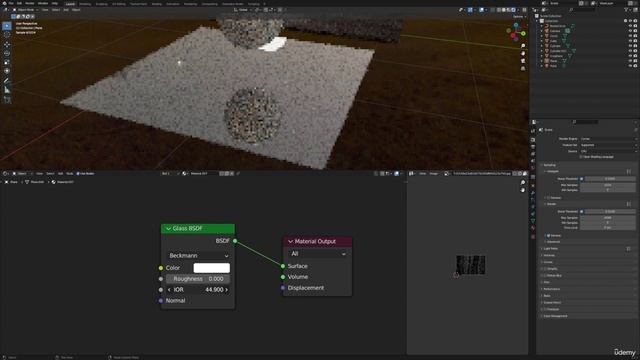
Task: Toggle Use Nodes checkbox in node editor
Action: tap(78, 173)
